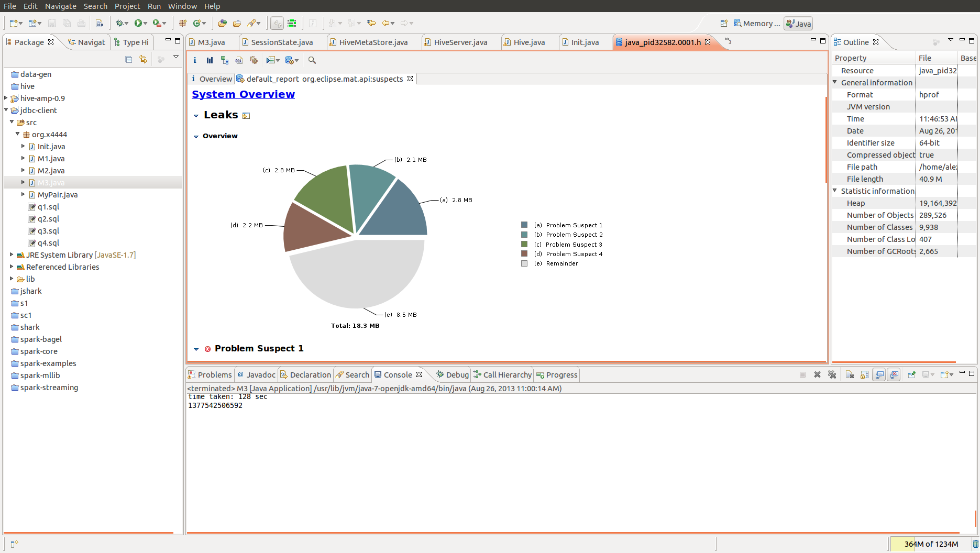Click the Open Perspective icon
Screen dimensions: 980x553
point(724,24)
